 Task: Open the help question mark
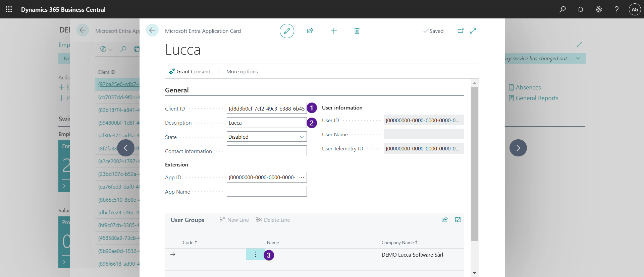point(616,9)
